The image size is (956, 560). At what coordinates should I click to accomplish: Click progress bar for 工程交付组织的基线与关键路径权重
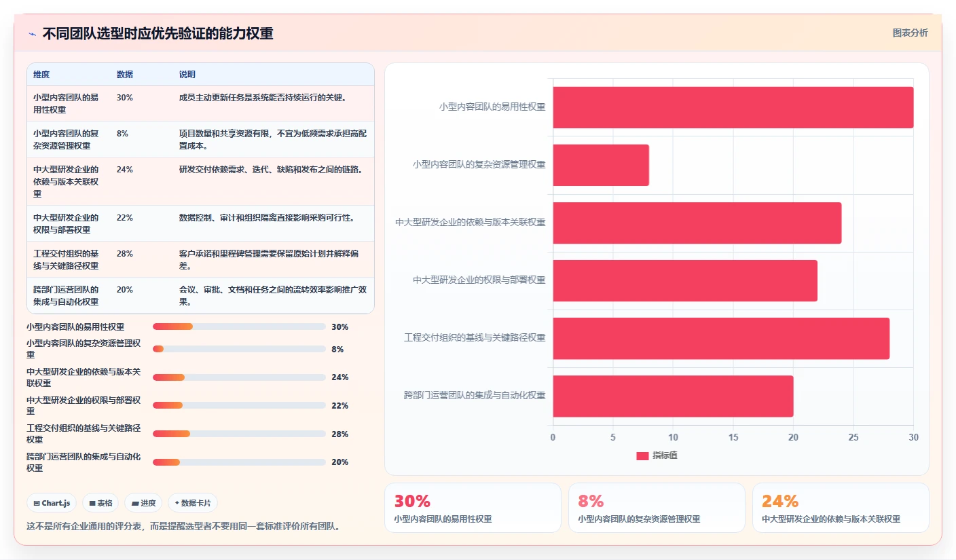point(239,434)
